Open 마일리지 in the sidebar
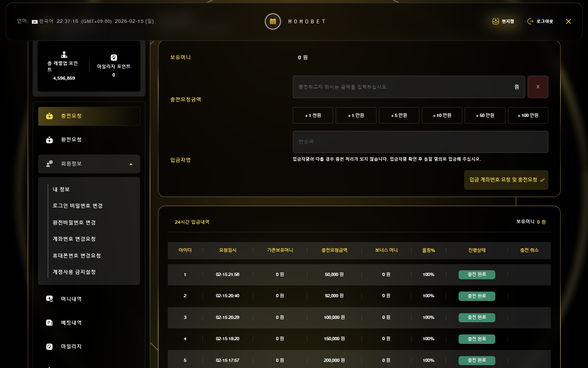 (x=71, y=346)
